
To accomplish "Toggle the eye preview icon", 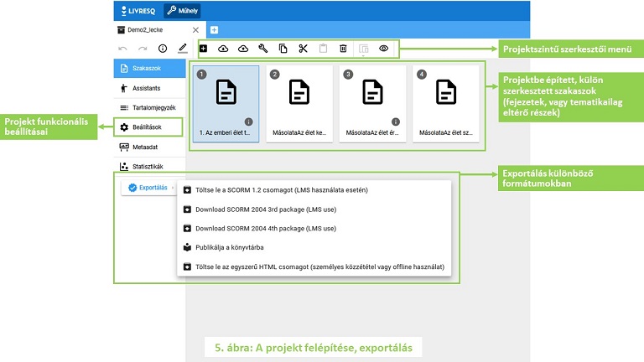I will click(383, 49).
